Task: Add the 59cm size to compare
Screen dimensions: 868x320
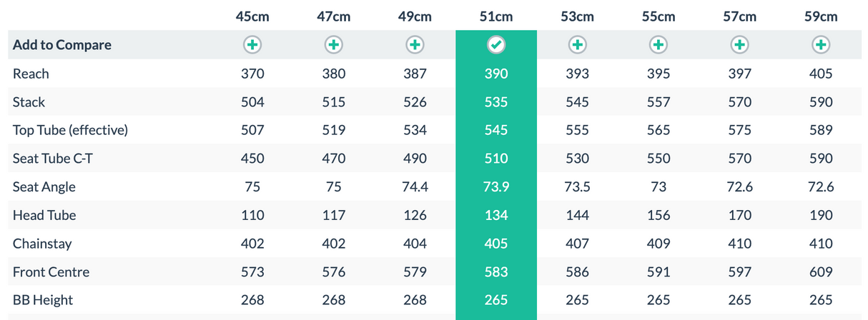Action: point(821,45)
